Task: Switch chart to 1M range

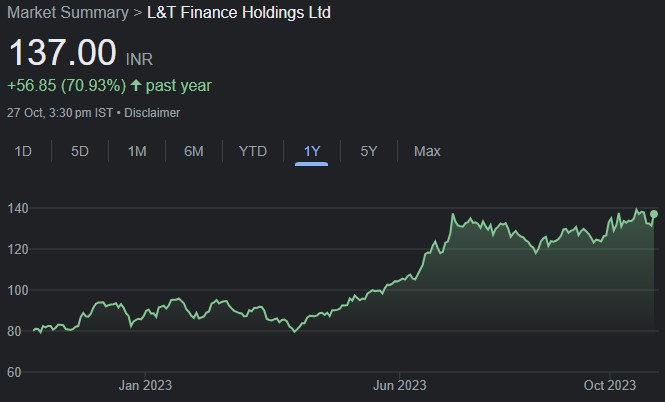Action: point(137,151)
